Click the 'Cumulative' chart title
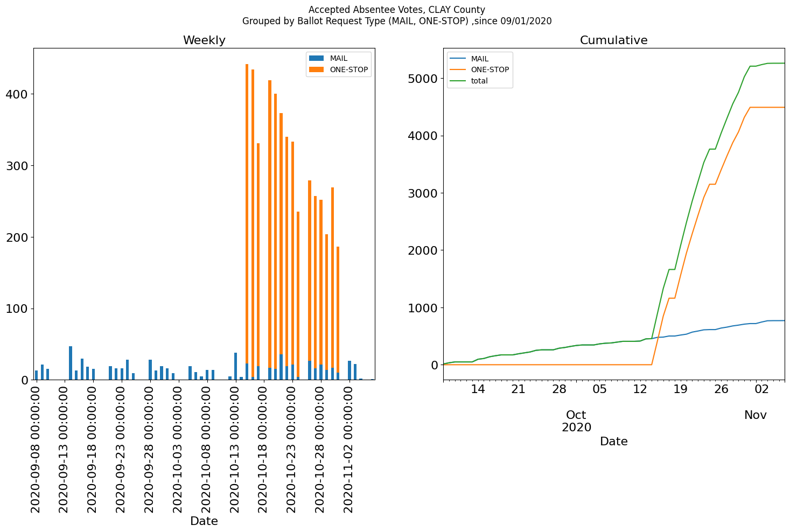Image resolution: width=790 pixels, height=532 pixels. (x=613, y=40)
